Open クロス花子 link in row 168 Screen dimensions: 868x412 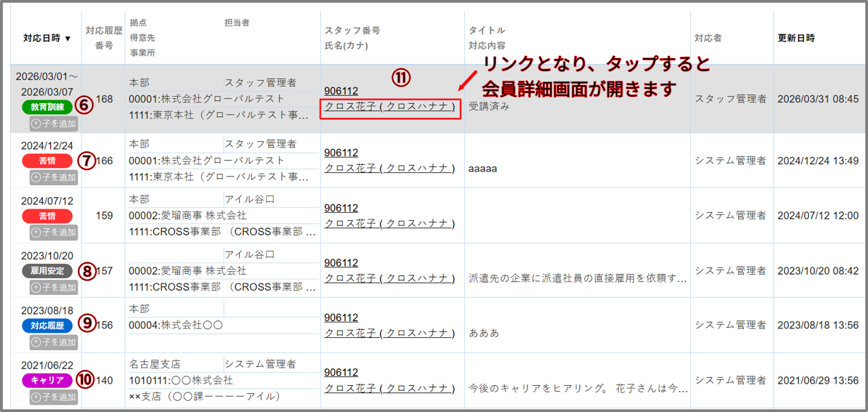(390, 106)
